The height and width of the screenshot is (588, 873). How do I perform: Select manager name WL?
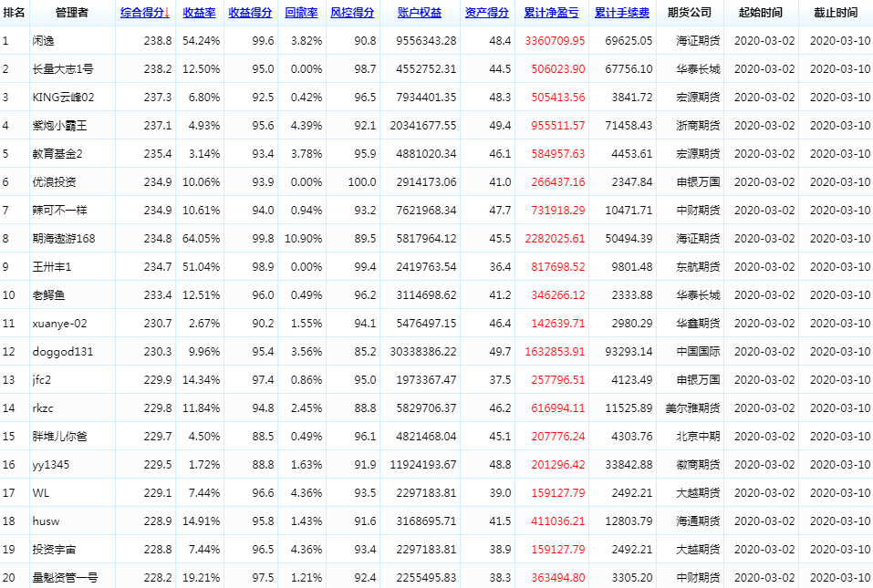pos(41,493)
